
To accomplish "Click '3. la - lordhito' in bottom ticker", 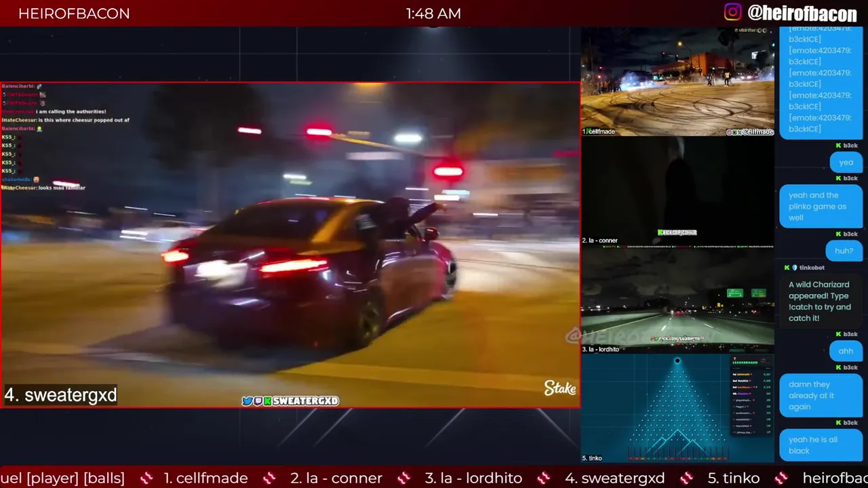I will 473,478.
